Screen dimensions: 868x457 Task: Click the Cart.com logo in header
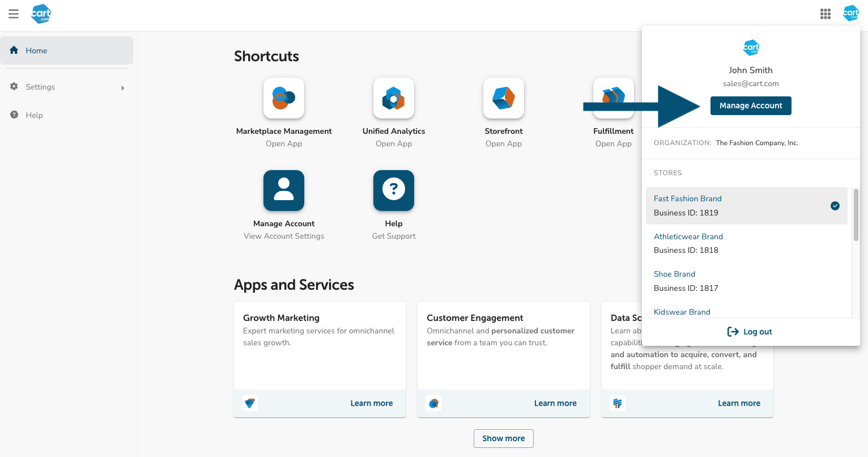[x=41, y=14]
